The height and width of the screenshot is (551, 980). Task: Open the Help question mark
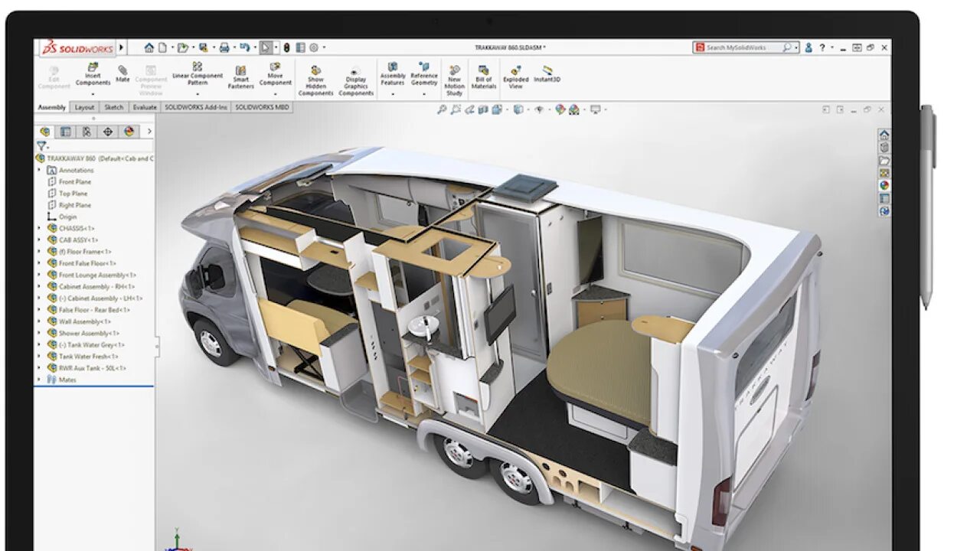[x=822, y=47]
